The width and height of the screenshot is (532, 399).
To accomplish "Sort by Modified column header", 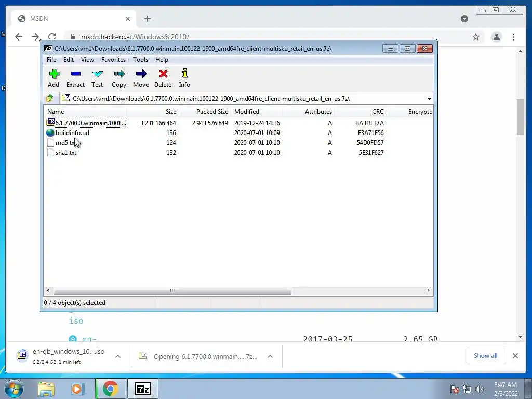I will click(x=257, y=112).
